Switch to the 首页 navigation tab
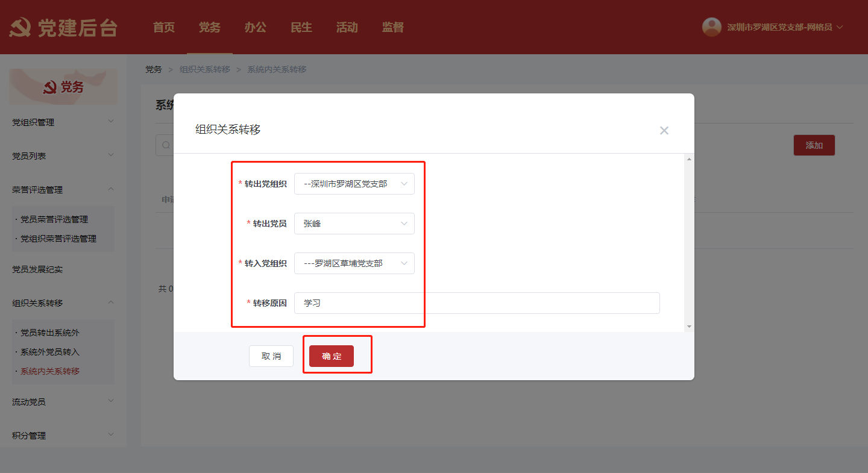The image size is (868, 473). (164, 27)
